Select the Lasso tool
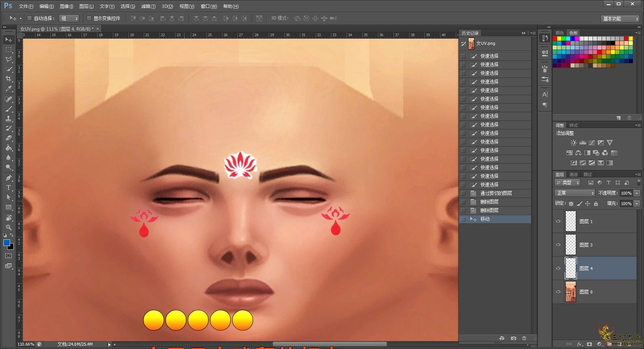This screenshot has height=349, width=644. pyautogui.click(x=9, y=59)
